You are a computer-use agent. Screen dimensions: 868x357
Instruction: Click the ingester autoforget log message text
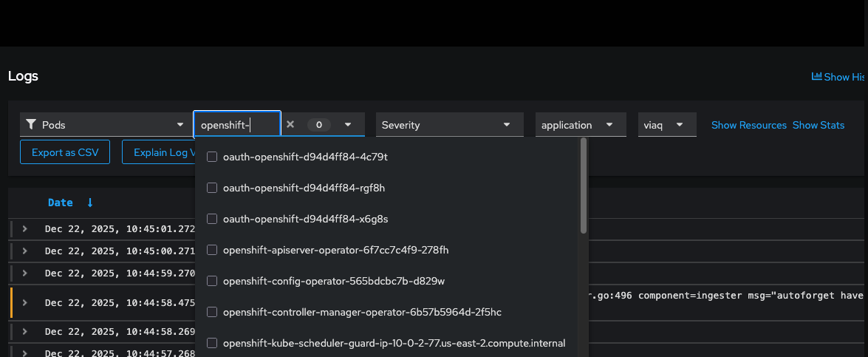[725, 295]
